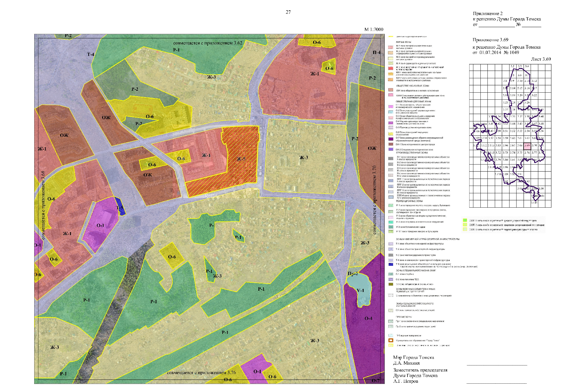Screen dimensions: 561x392
Task: Pick the olive С-3 legend swatch
Action: click(391, 284)
